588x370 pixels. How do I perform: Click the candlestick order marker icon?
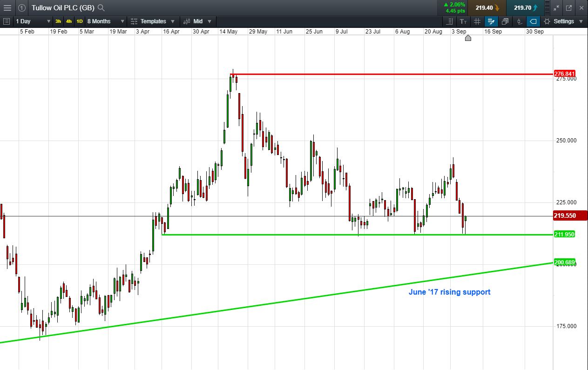click(x=519, y=21)
